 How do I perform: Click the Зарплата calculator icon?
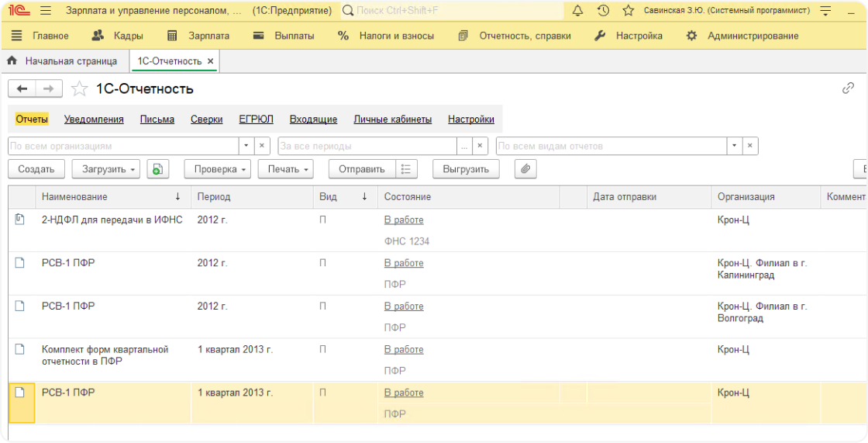[x=172, y=36]
